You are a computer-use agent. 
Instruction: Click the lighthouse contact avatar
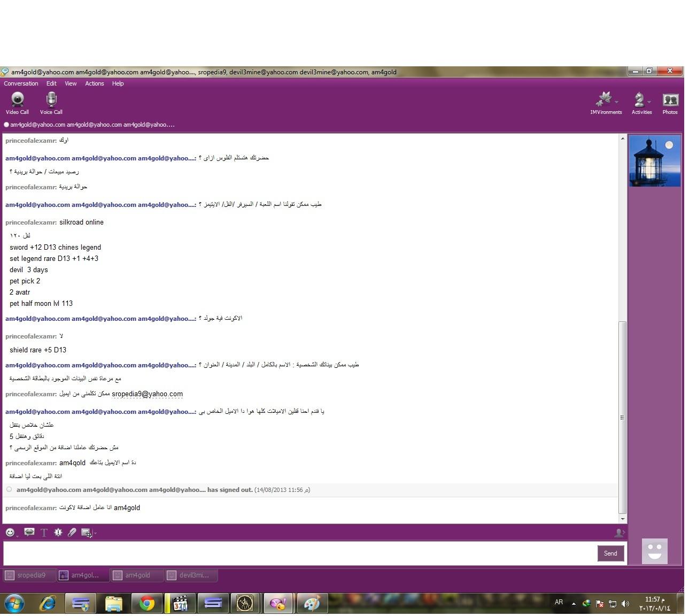(655, 161)
